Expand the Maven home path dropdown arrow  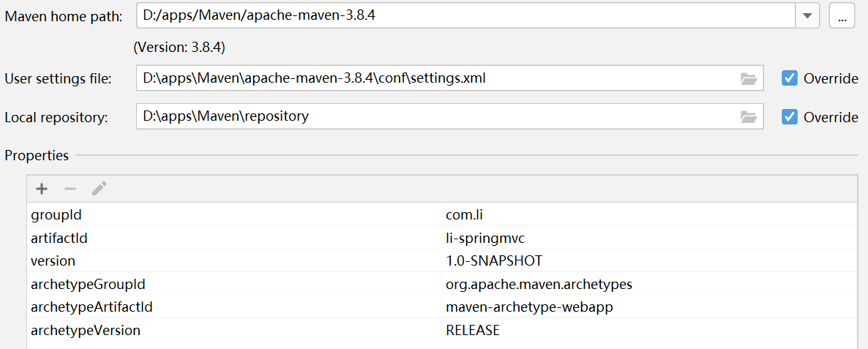coord(807,17)
